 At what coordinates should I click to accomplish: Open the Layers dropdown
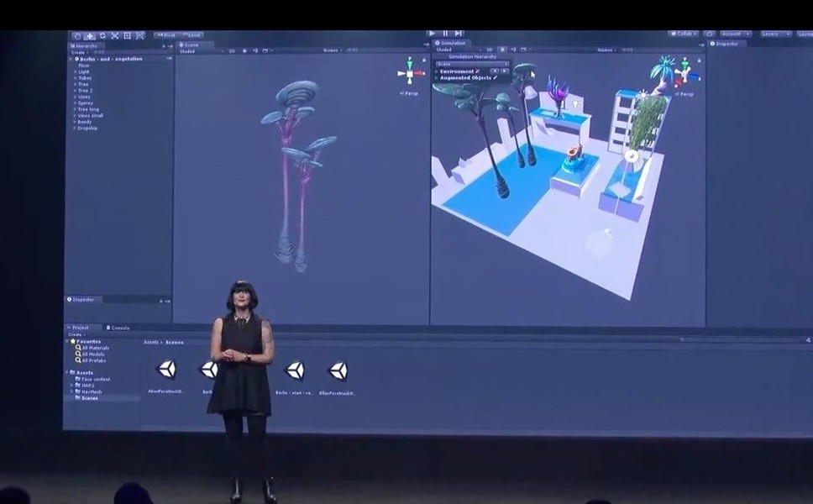775,34
